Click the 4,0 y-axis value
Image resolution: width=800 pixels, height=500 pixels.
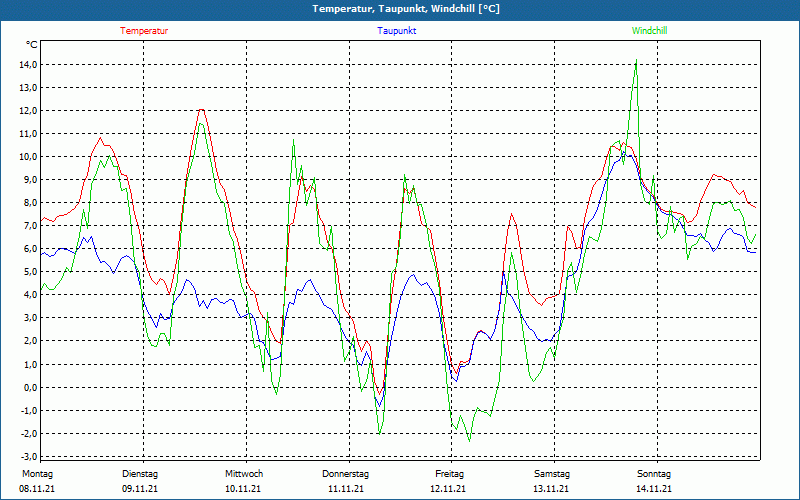coord(29,295)
